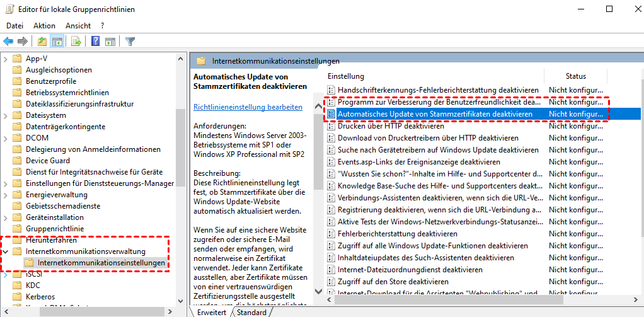644x317 pixels.
Task: Toggle the console tree pane icon
Action: (57, 42)
